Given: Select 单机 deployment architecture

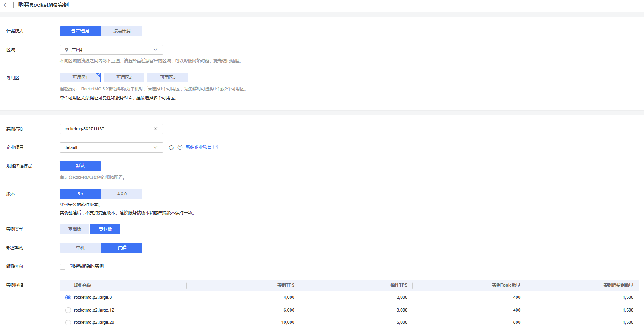Looking at the screenshot, I should click(80, 248).
